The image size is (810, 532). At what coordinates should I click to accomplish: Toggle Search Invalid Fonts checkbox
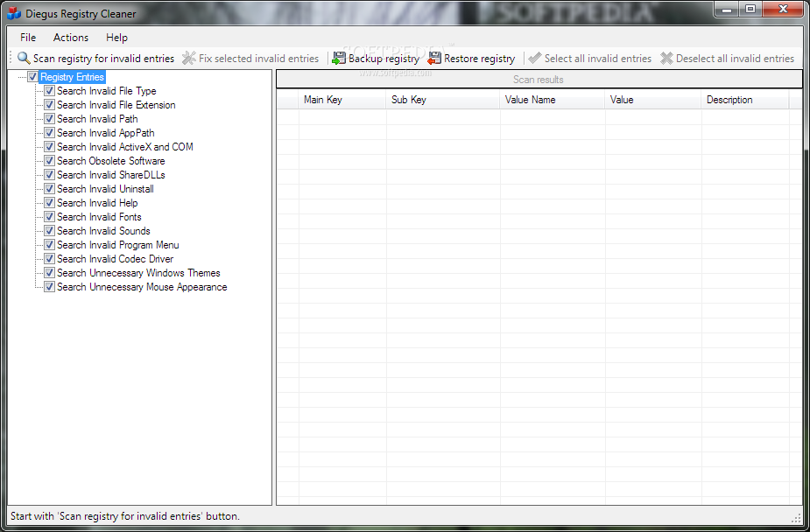tap(49, 217)
